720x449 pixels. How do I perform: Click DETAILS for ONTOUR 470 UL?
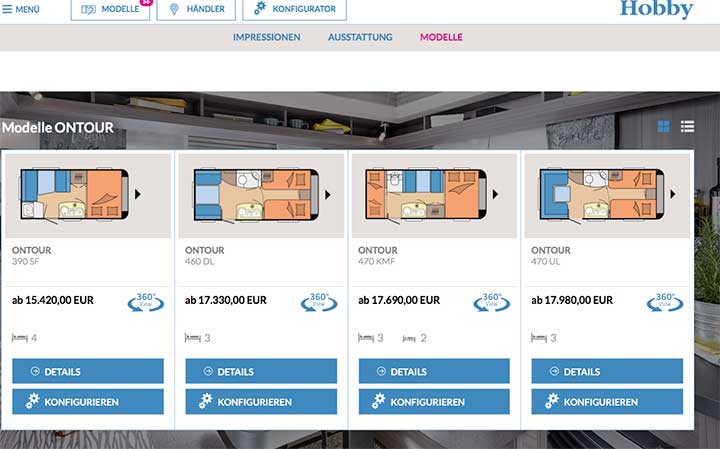click(x=607, y=371)
